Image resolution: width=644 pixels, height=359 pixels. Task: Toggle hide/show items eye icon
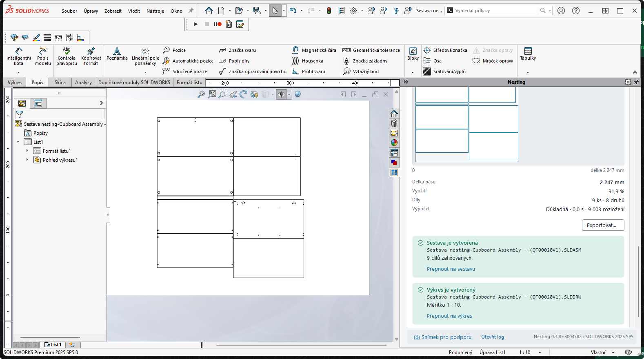[x=281, y=94]
